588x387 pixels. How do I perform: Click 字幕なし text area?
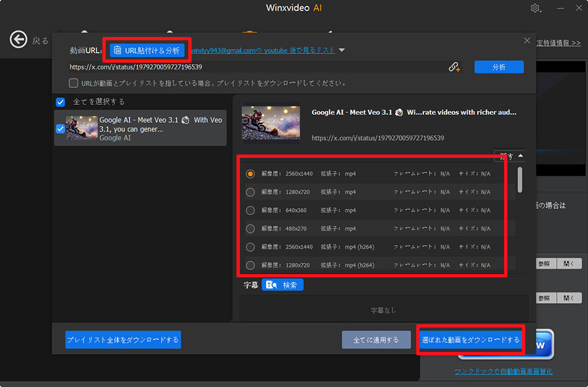(x=383, y=310)
